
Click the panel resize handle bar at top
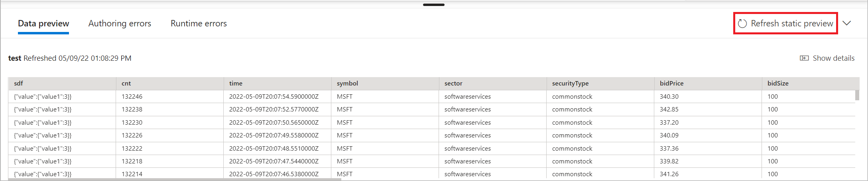click(x=434, y=5)
